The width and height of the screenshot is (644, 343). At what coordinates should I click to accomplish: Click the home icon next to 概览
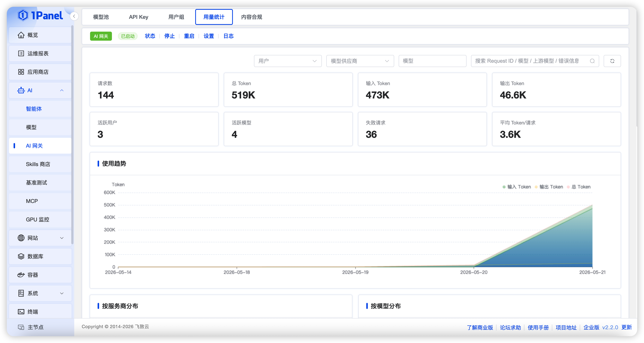21,35
